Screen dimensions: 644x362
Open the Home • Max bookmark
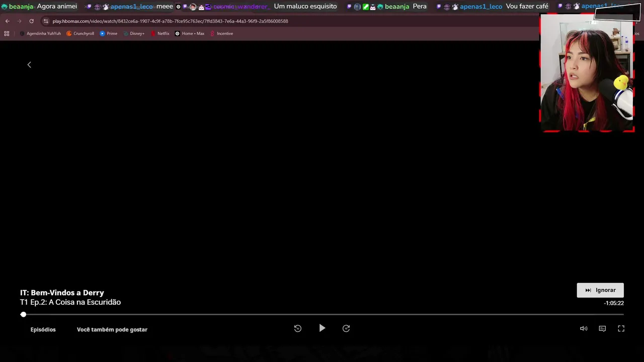click(190, 34)
